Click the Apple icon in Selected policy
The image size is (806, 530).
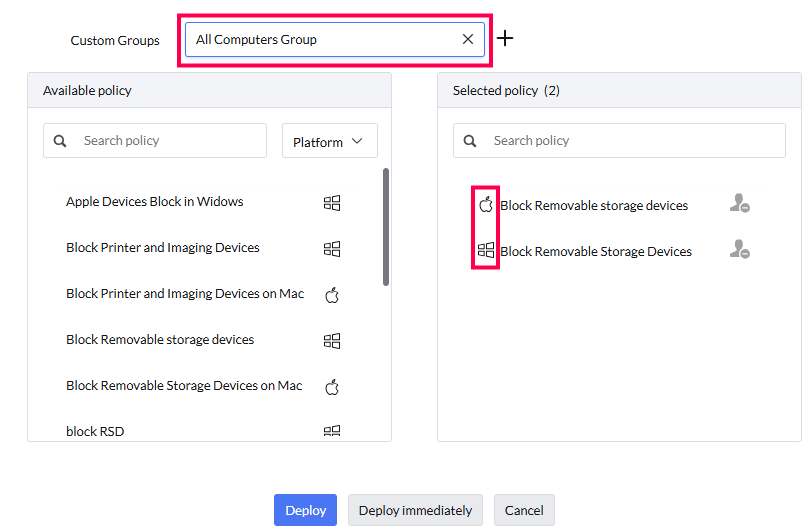click(x=486, y=205)
